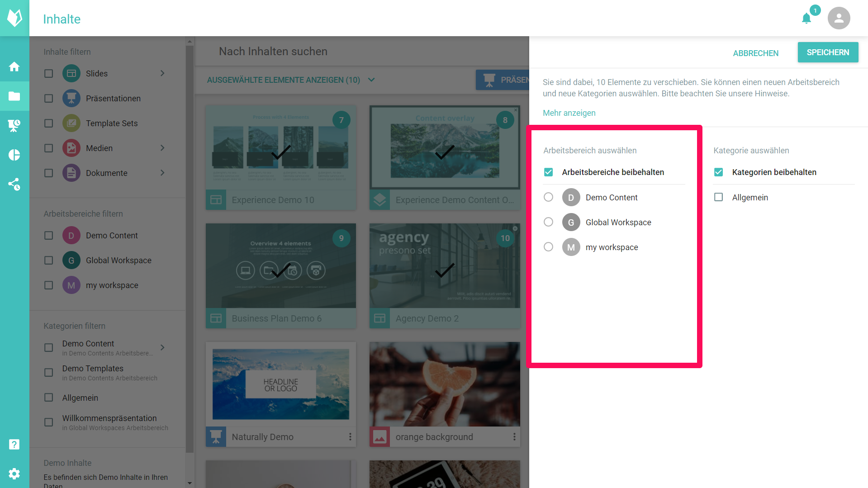
Task: Click the presentation type icon of Naturally Demo
Action: 216,437
